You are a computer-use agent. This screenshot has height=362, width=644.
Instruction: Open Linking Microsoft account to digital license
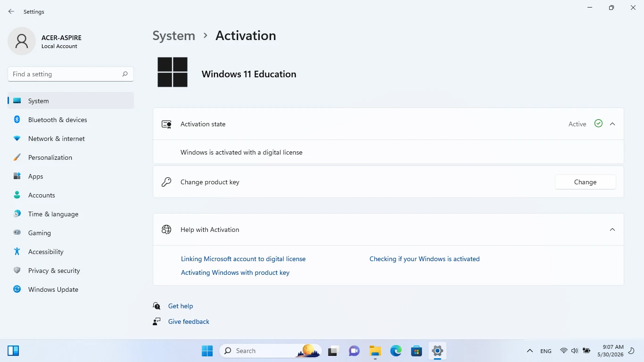pyautogui.click(x=243, y=259)
